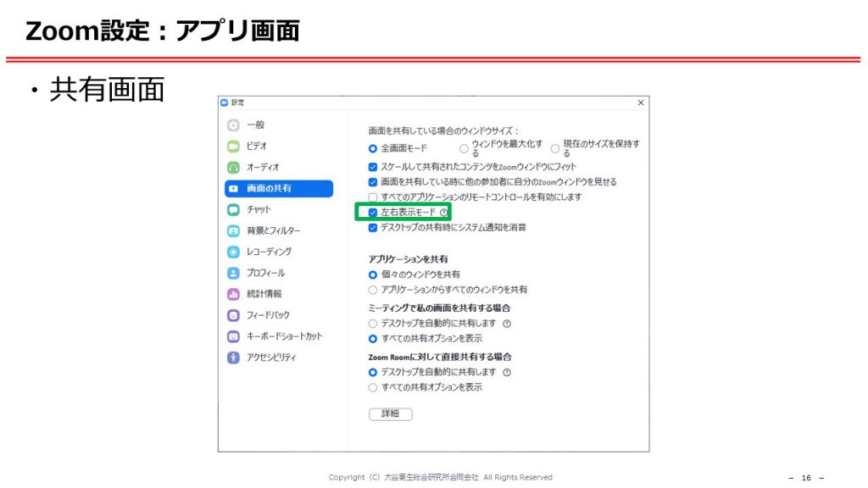Click 画面を共有している場合のウィンドウサイズ heading text
868x488 pixels.
(442, 131)
